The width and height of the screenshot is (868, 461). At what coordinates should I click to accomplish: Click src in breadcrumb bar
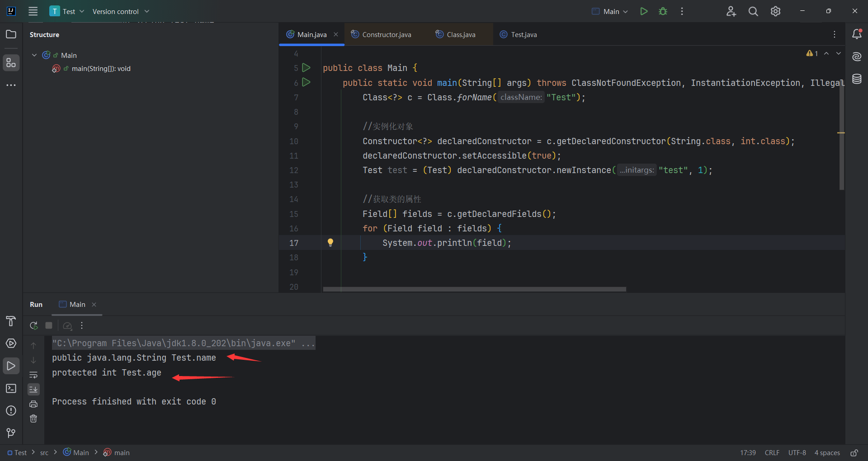[44, 452]
